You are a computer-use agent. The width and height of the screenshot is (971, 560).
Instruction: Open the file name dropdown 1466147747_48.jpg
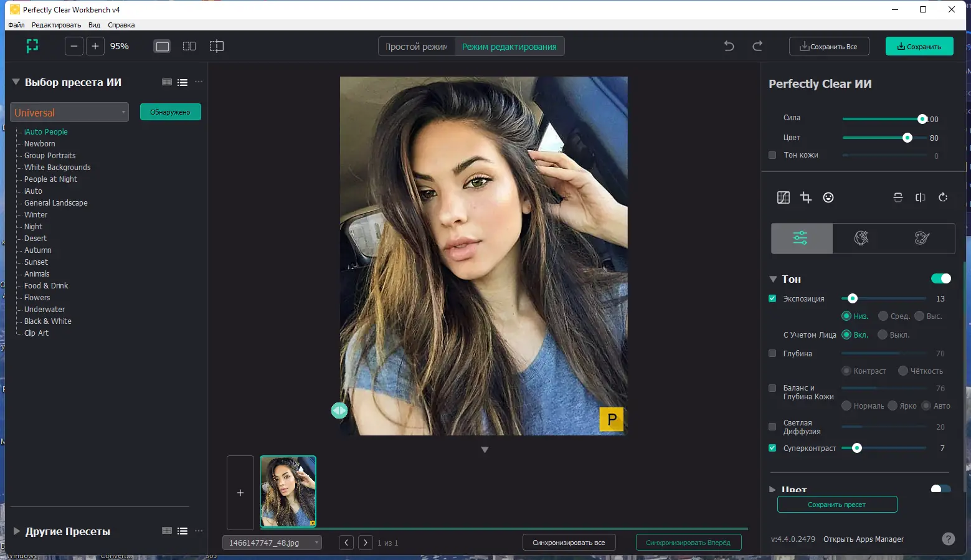272,543
